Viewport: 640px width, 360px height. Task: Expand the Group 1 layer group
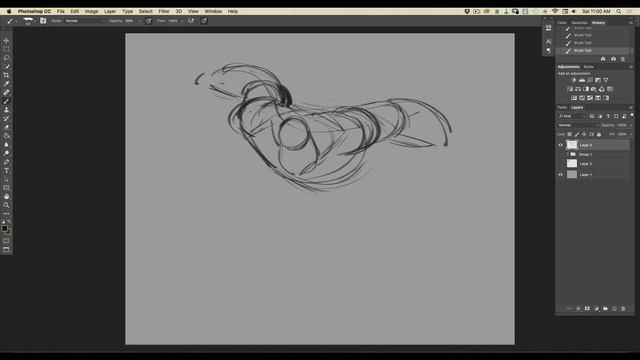(567, 154)
